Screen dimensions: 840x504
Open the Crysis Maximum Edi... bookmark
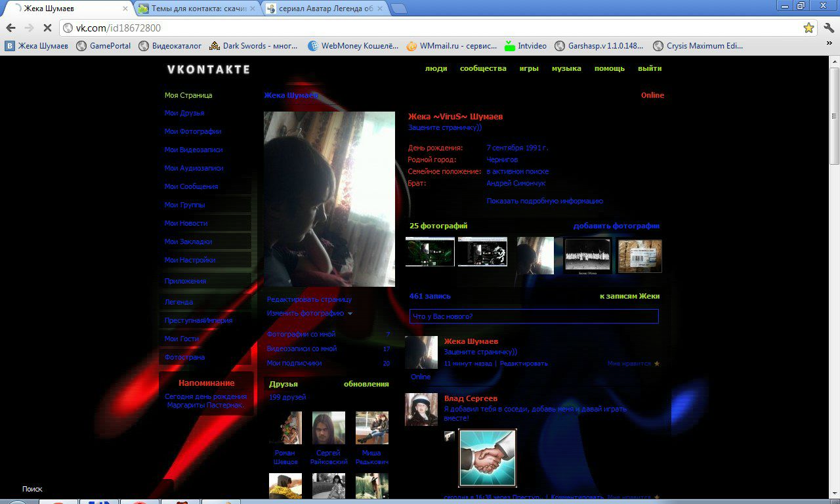698,46
